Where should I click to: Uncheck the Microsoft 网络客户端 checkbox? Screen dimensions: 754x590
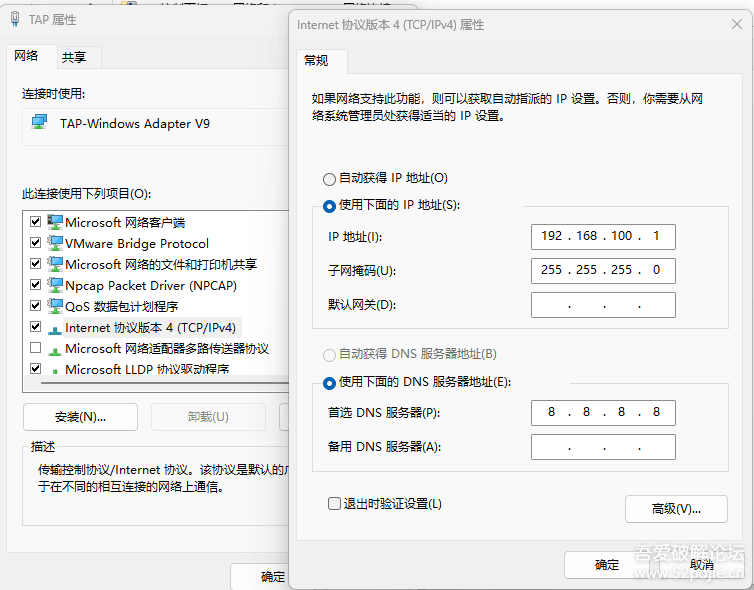pos(35,221)
